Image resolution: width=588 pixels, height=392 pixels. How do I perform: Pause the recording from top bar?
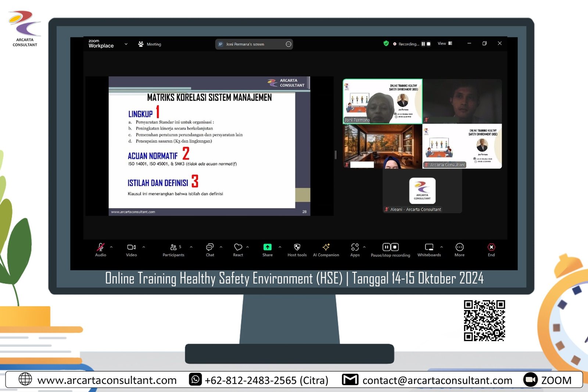(423, 44)
